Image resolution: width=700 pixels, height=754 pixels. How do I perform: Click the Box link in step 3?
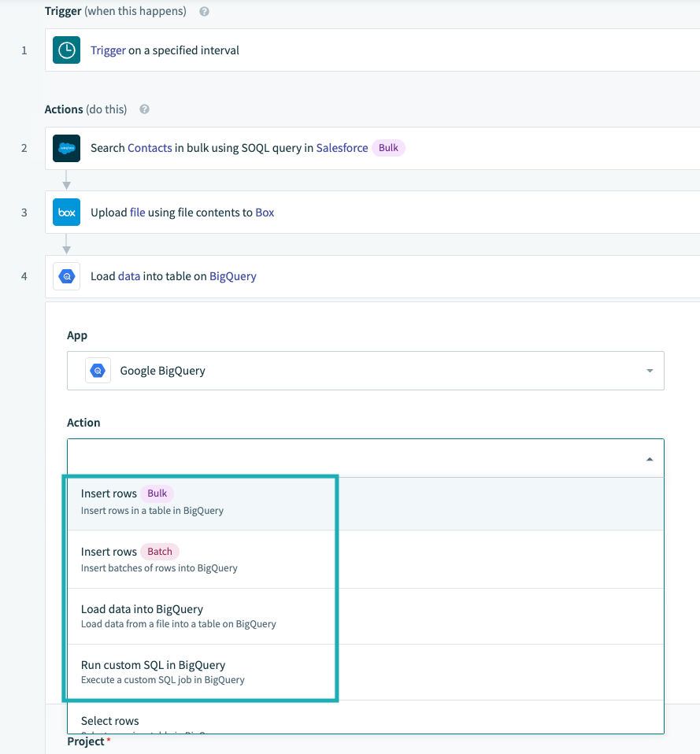(x=265, y=213)
